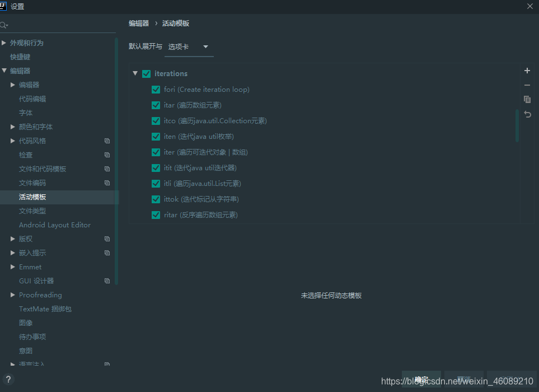The width and height of the screenshot is (539, 392).
Task: Open the 意图 settings page
Action: pos(26,351)
